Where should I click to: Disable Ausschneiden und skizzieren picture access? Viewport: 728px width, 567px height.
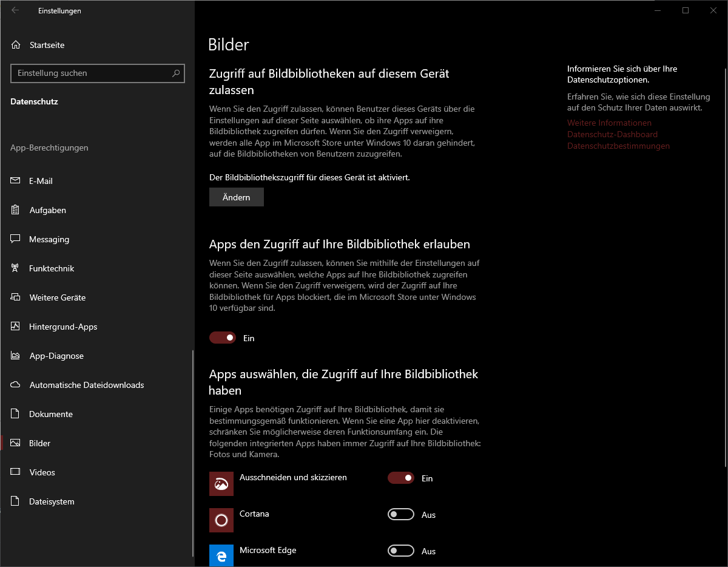[401, 478]
